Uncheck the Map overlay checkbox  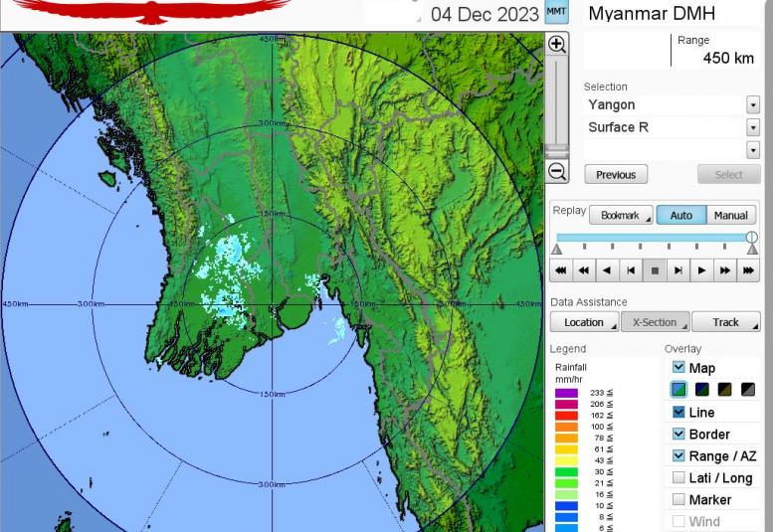[x=679, y=368]
